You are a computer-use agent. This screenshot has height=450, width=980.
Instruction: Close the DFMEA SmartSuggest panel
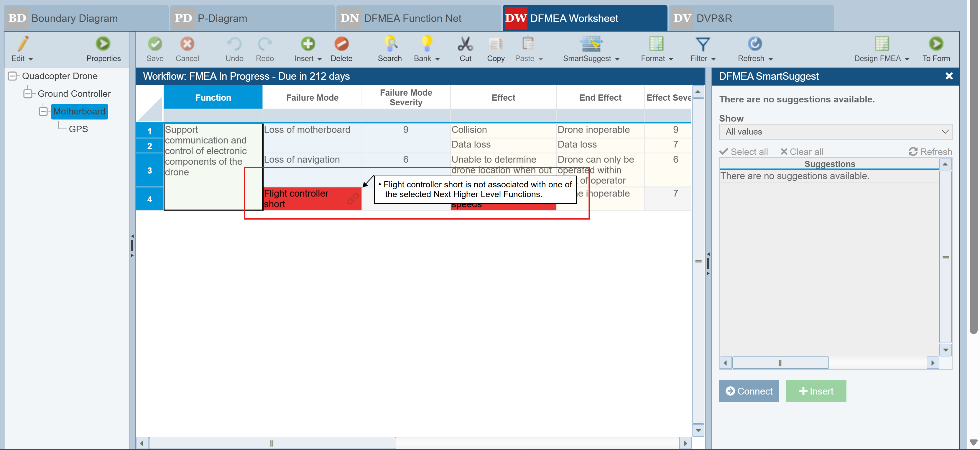pyautogui.click(x=949, y=76)
